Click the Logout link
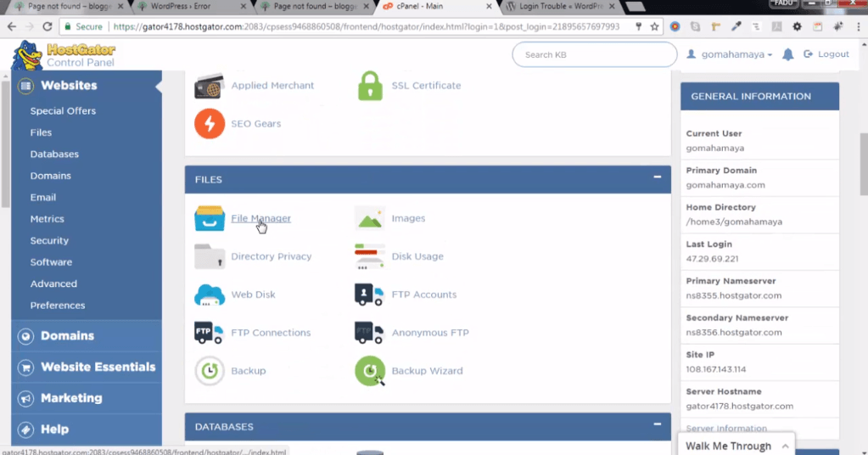868x455 pixels. [x=826, y=54]
